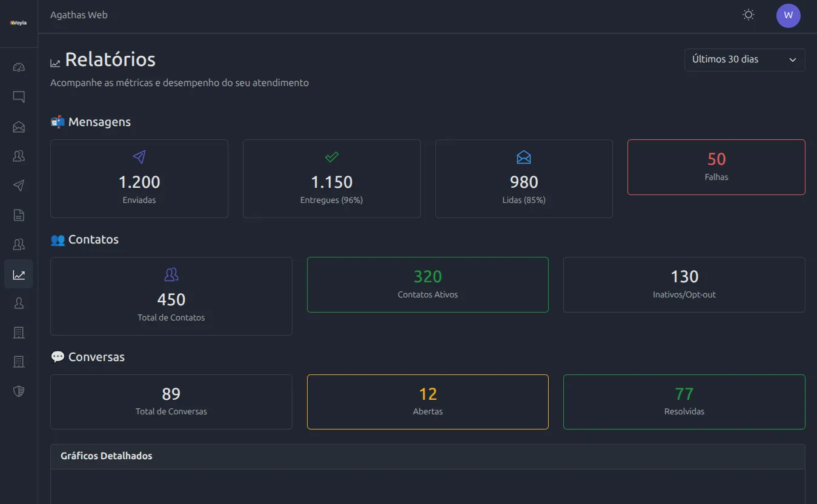
Task: Toggle light theme with the sun icon
Action: 749,15
